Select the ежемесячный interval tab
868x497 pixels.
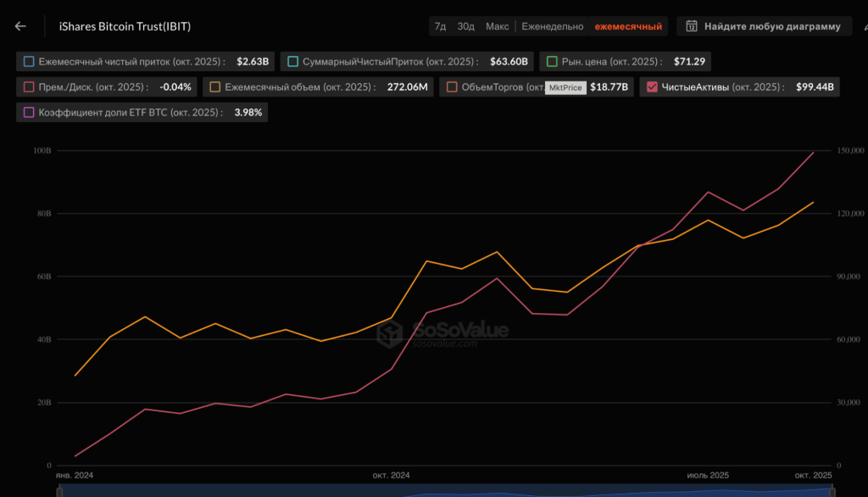pos(628,26)
